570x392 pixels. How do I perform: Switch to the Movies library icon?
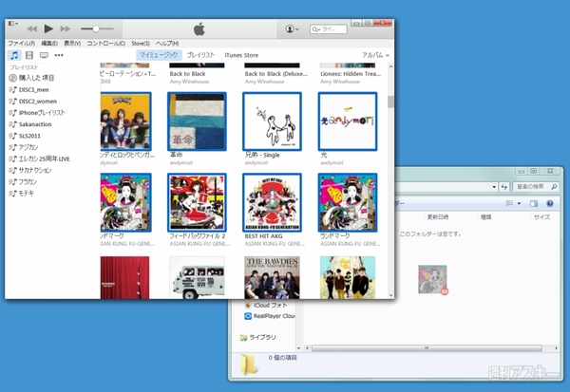point(29,55)
